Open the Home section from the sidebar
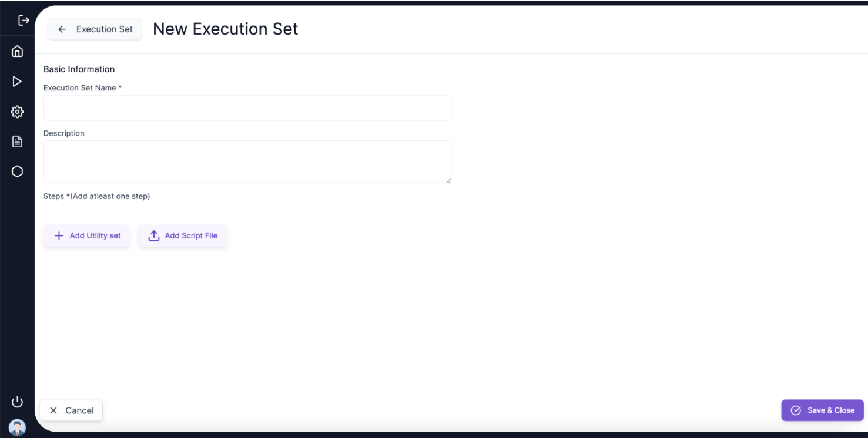Viewport: 868px width, 438px height. (x=17, y=51)
